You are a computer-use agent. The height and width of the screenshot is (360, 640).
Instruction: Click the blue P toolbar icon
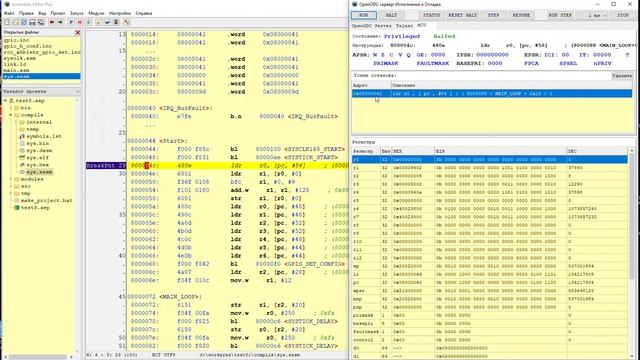(71, 22)
